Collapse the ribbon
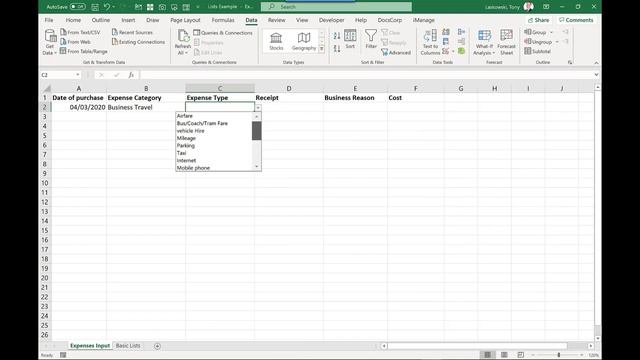 [596, 62]
